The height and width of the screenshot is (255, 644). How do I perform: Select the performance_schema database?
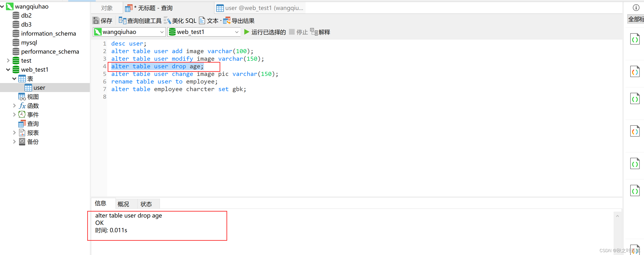pos(46,51)
